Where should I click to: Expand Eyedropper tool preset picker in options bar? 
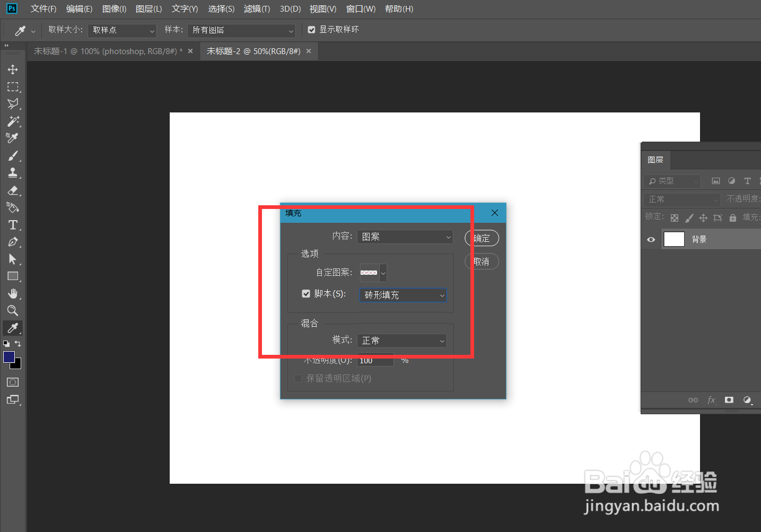point(33,31)
